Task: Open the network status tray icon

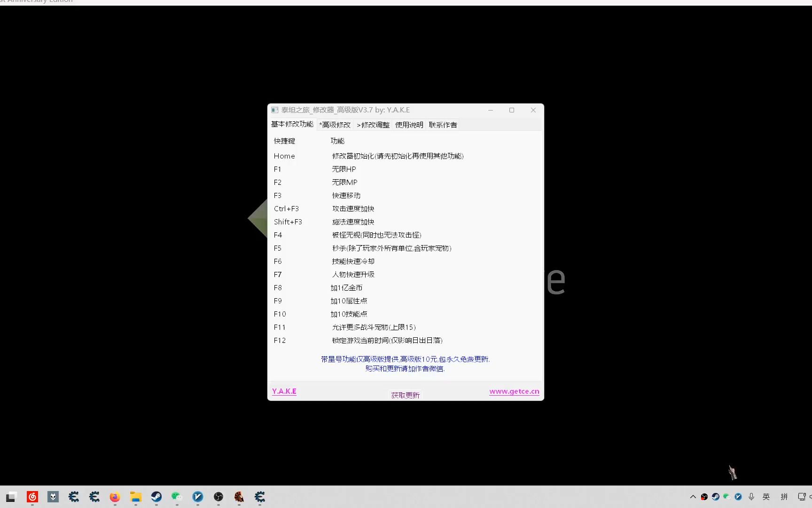Action: pos(802,497)
